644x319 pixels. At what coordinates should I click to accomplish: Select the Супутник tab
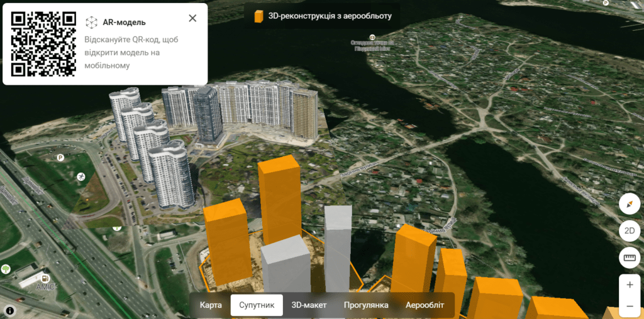pyautogui.click(x=257, y=305)
